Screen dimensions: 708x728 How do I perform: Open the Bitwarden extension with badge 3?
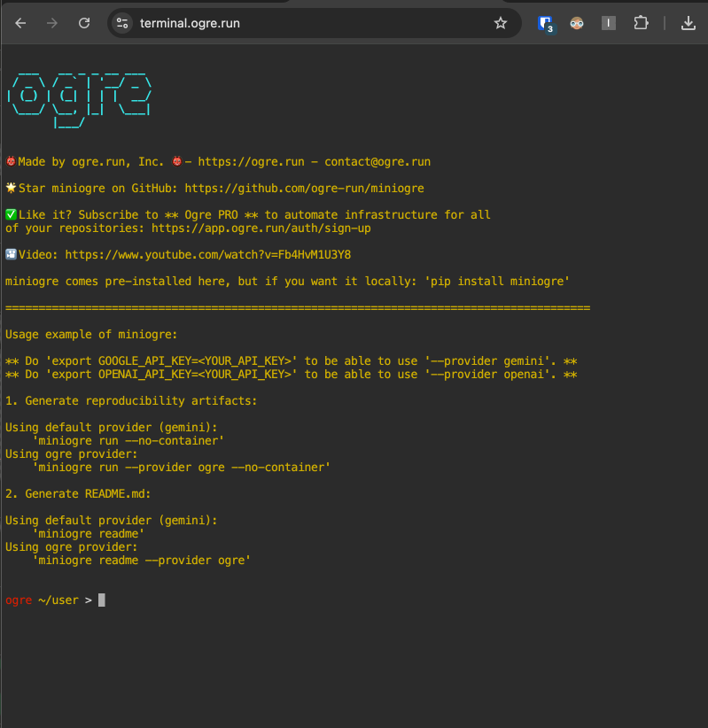tap(547, 24)
